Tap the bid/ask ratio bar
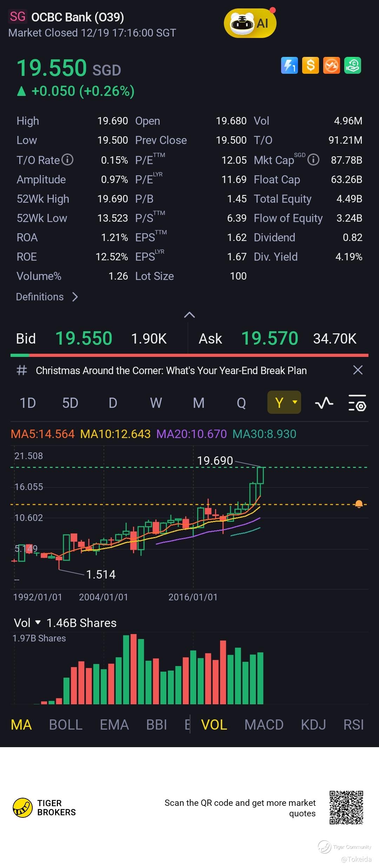Screen dimensions: 379x868 click(189, 355)
